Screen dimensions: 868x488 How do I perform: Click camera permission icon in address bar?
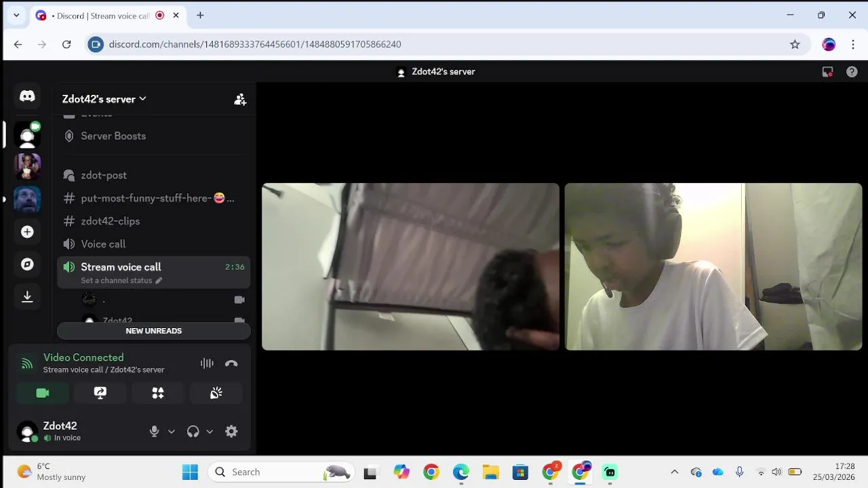[96, 44]
